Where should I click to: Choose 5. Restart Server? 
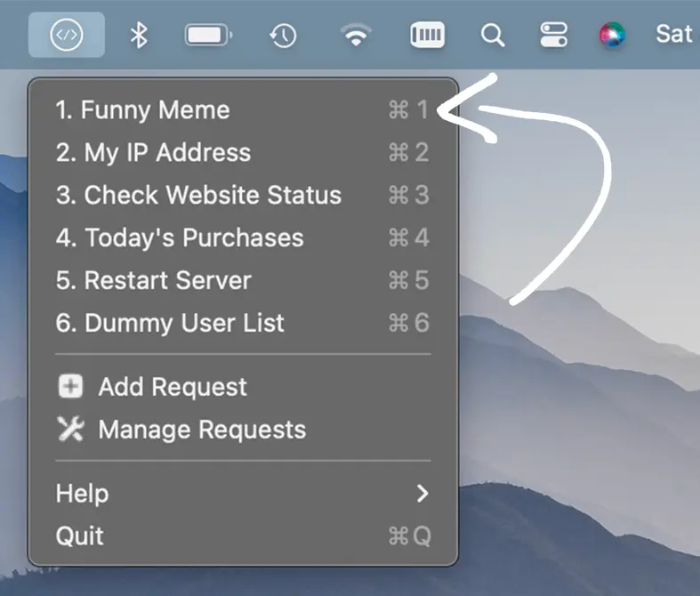243,280
